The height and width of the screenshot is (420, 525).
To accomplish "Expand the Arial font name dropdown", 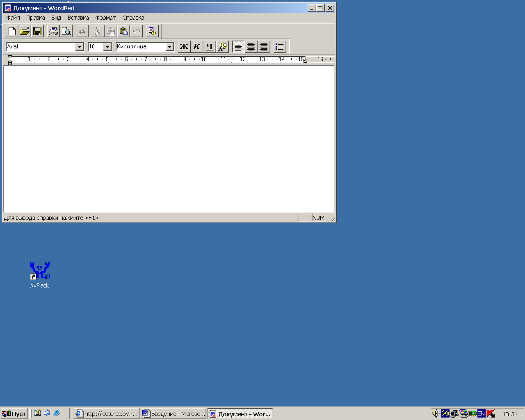I will (x=80, y=47).
